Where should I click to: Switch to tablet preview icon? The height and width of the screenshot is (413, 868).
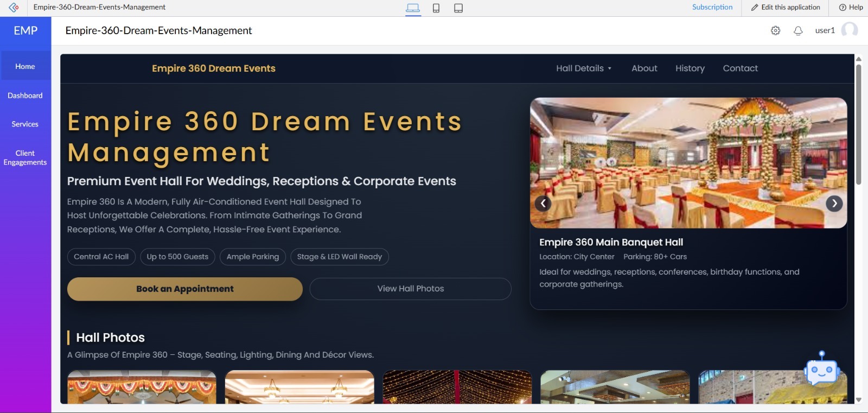point(458,8)
